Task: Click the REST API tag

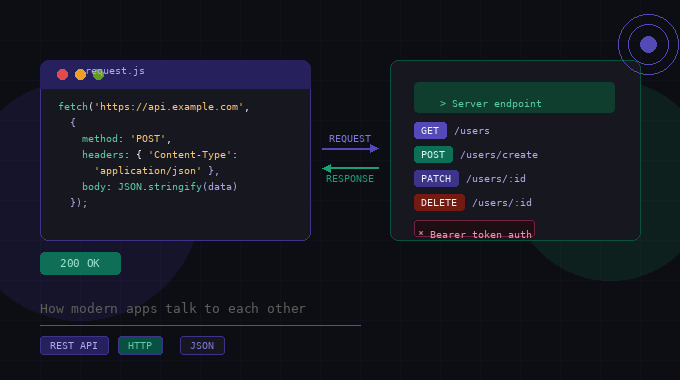Action: point(74,346)
